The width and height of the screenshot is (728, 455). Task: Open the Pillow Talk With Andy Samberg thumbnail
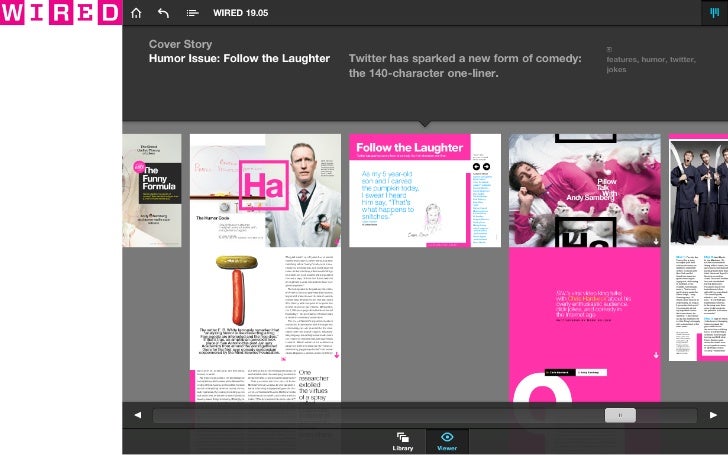click(x=585, y=190)
